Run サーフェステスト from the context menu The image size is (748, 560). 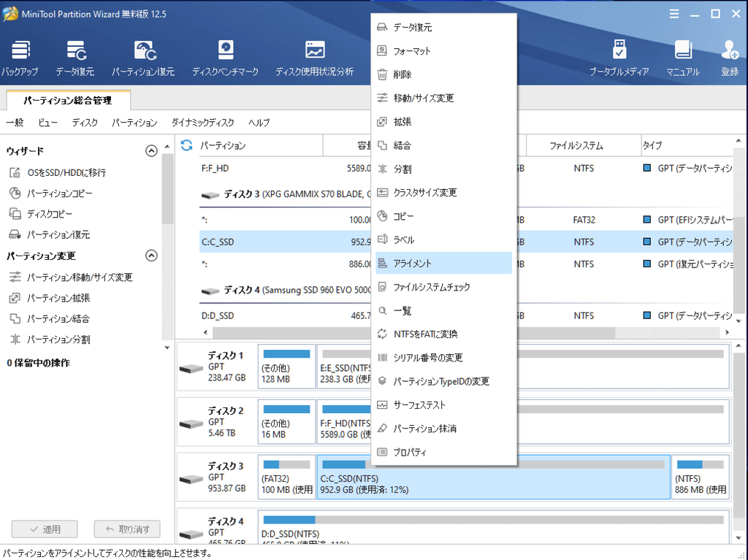443,404
